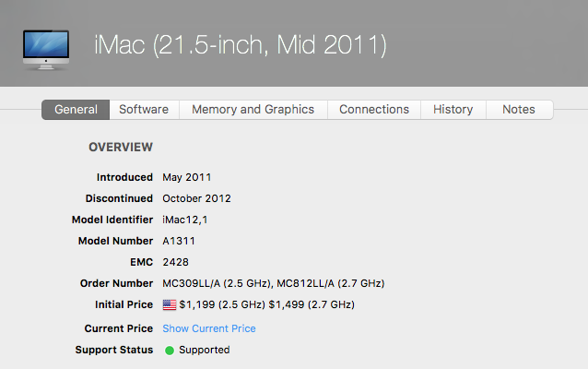Open the Notes tab

pos(519,110)
